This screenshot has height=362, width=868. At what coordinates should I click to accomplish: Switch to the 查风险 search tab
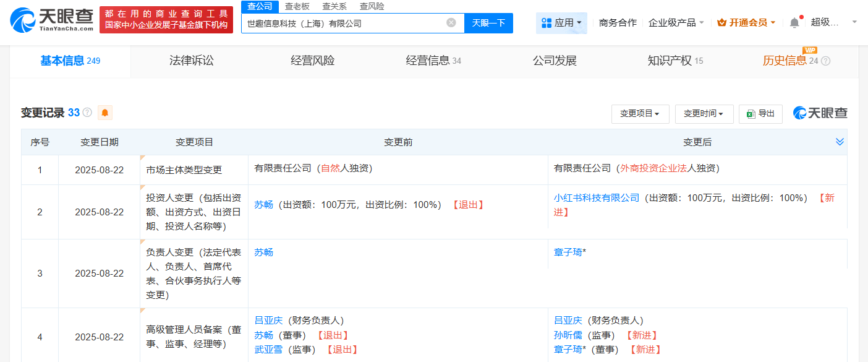pyautogui.click(x=372, y=6)
